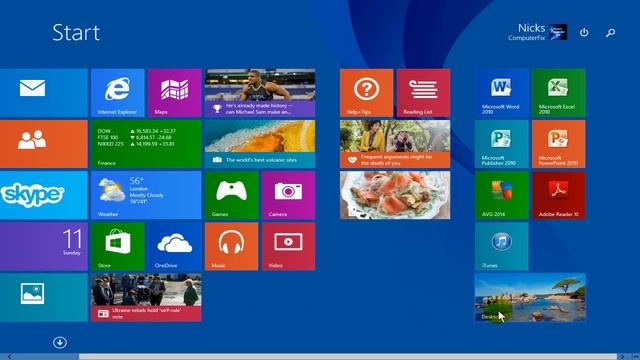Image resolution: width=640 pixels, height=360 pixels.
Task: Click the horizontal scrollbar thumb
Action: pyautogui.click(x=348, y=357)
